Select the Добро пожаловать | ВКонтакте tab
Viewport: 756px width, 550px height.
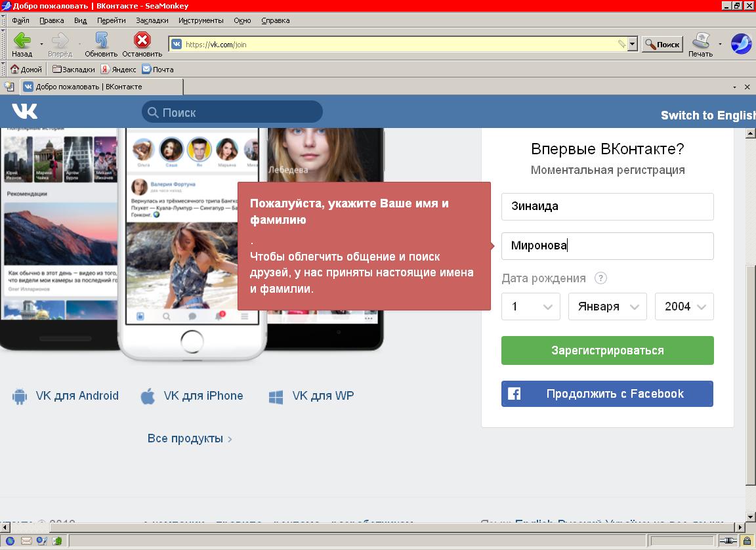click(102, 87)
